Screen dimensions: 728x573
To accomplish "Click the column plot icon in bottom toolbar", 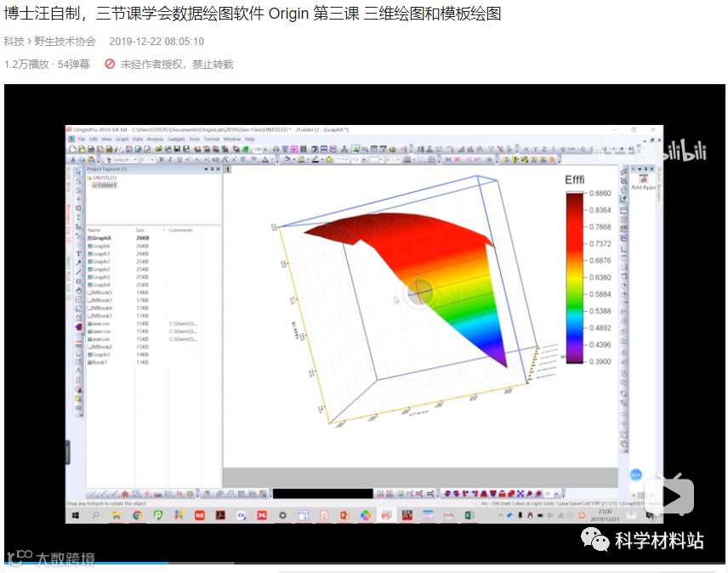I will point(125,494).
